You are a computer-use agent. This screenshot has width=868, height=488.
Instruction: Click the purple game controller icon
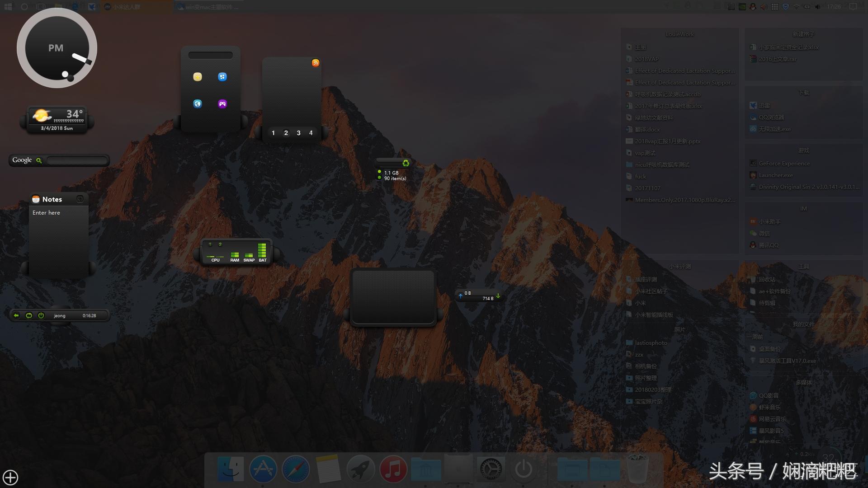222,104
